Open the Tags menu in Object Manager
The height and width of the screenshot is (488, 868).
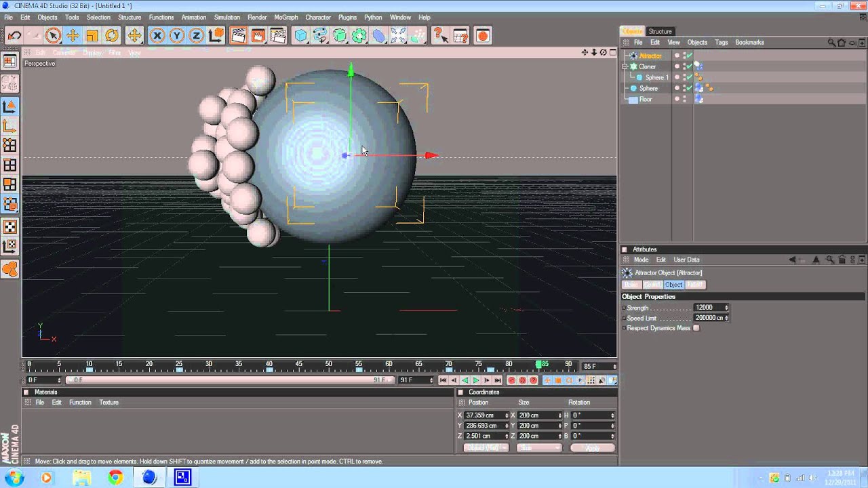[x=721, y=42]
